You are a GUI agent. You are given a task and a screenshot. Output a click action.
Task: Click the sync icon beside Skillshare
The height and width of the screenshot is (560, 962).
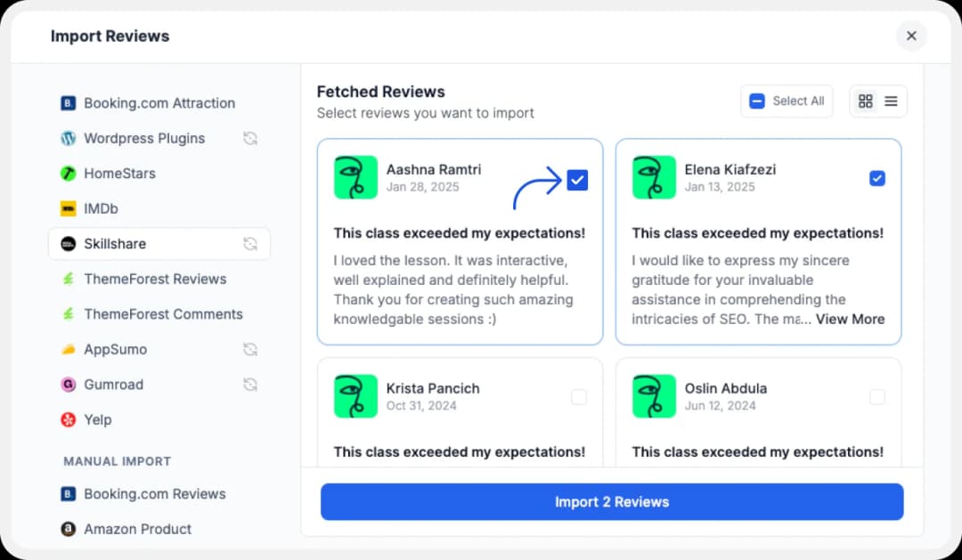[249, 243]
